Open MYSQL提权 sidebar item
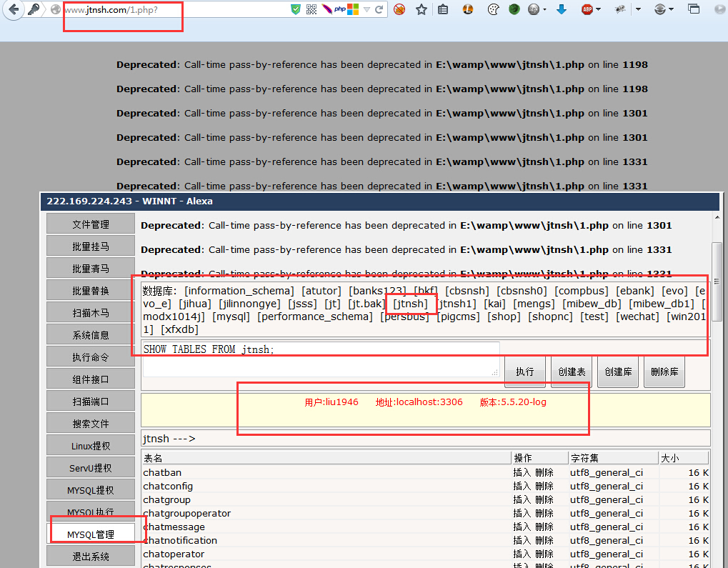The width and height of the screenshot is (728, 568). coord(91,490)
